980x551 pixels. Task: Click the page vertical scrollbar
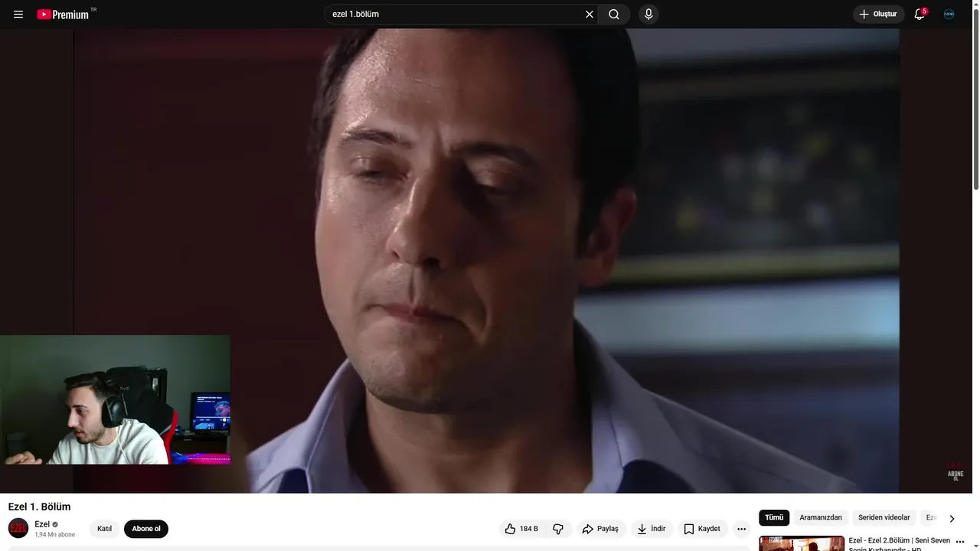975,99
